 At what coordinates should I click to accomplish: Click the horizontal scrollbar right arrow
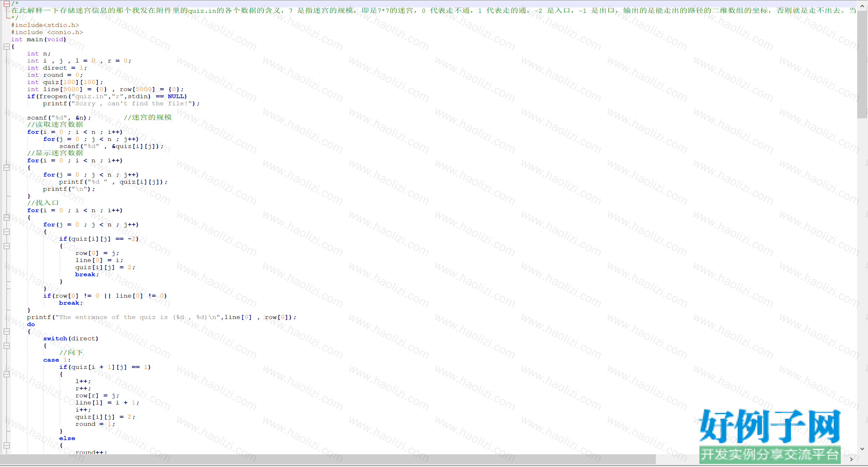pos(852,459)
